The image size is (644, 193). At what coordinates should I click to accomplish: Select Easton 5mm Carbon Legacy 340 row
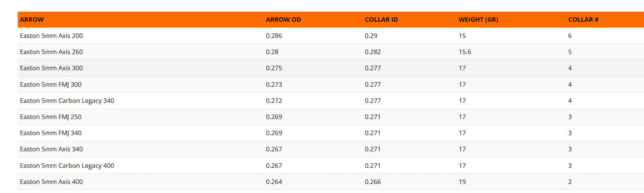point(331,101)
